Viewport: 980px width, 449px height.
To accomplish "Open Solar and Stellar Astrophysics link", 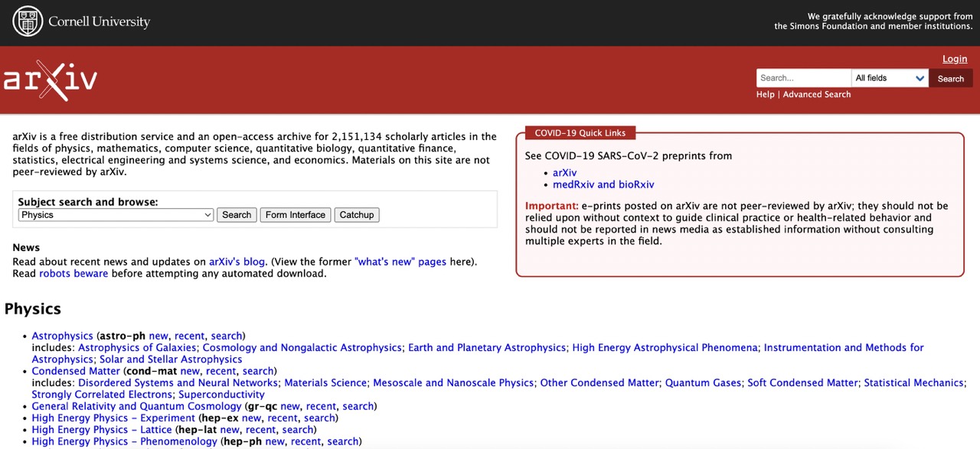I will click(171, 360).
